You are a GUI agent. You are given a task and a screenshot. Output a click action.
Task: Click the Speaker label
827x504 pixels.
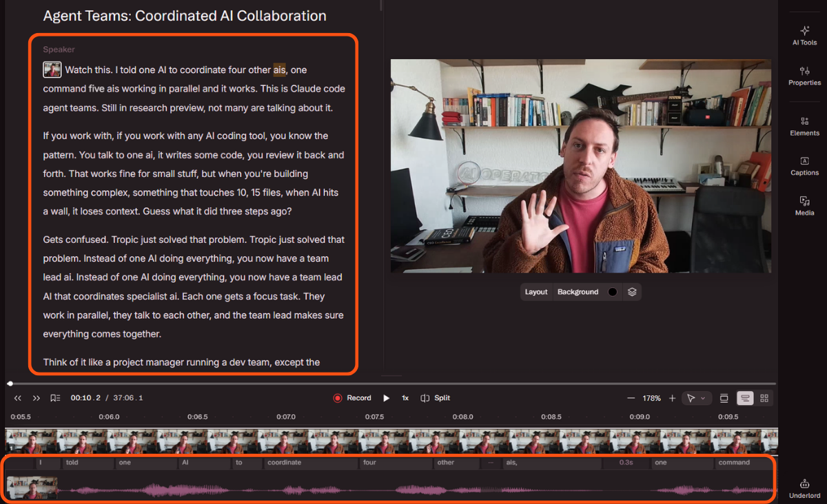point(59,50)
